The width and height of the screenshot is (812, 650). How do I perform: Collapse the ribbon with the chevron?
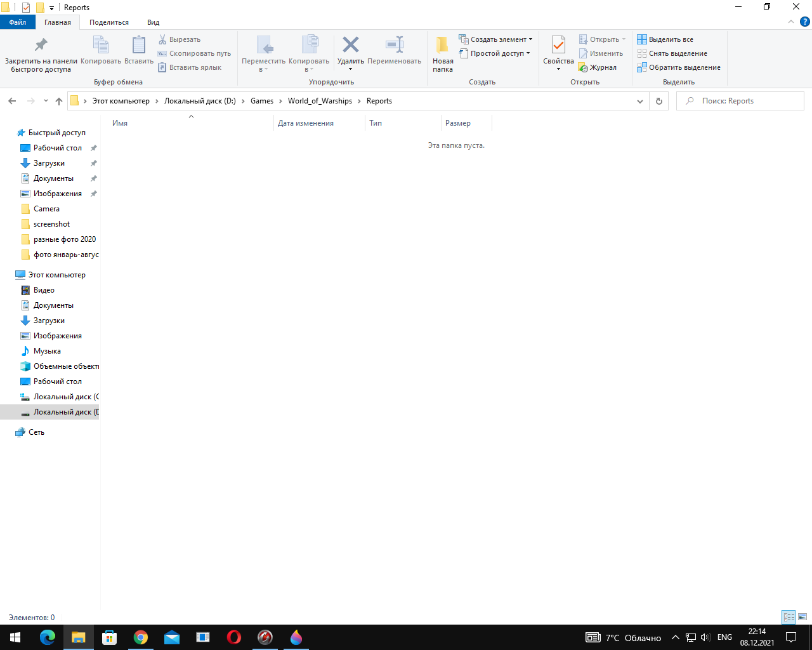(x=791, y=22)
